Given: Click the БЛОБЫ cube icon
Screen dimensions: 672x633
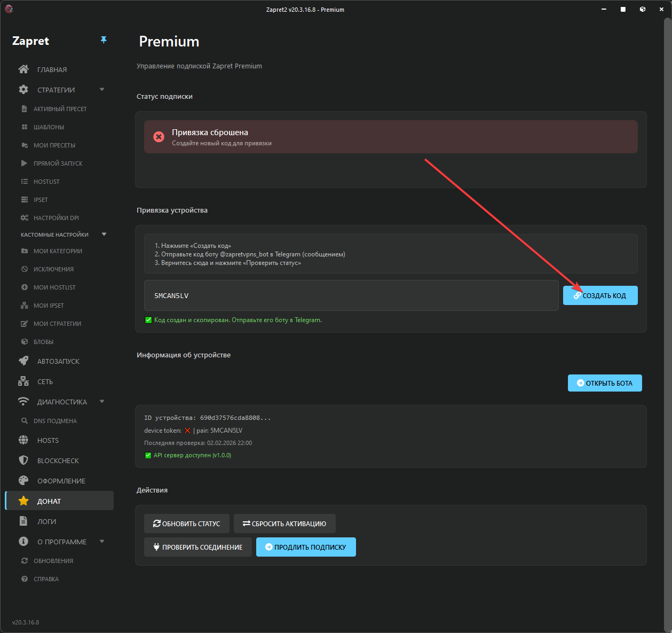Looking at the screenshot, I should coord(24,342).
